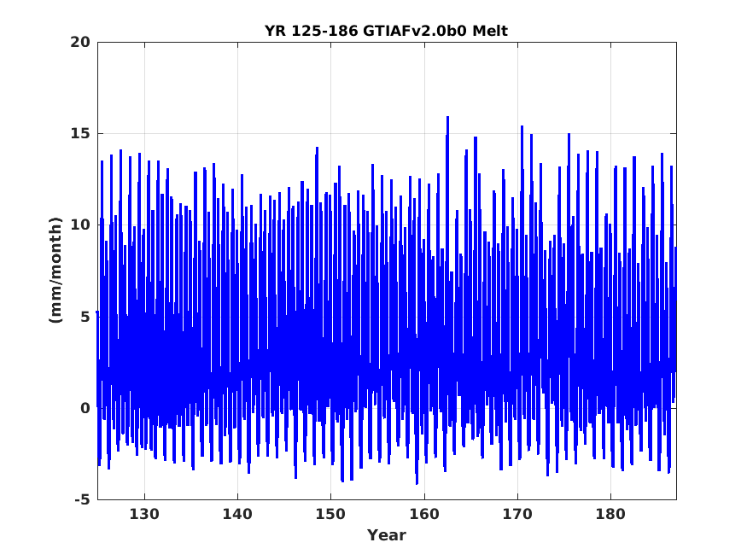Click the x-axis tick label '170'
Screen dimensions: 747x560
517,514
